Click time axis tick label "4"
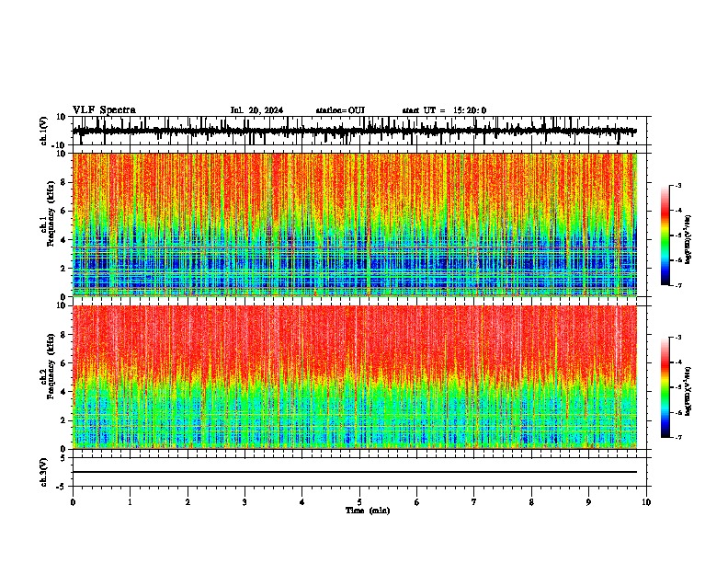Screen dimensions: 728x563 [302, 502]
